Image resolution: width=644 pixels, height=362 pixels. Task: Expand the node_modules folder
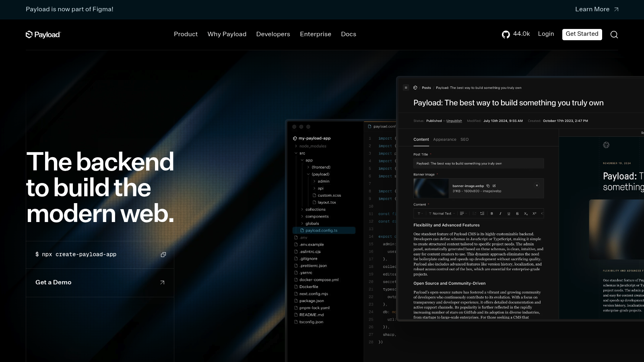pos(310,146)
